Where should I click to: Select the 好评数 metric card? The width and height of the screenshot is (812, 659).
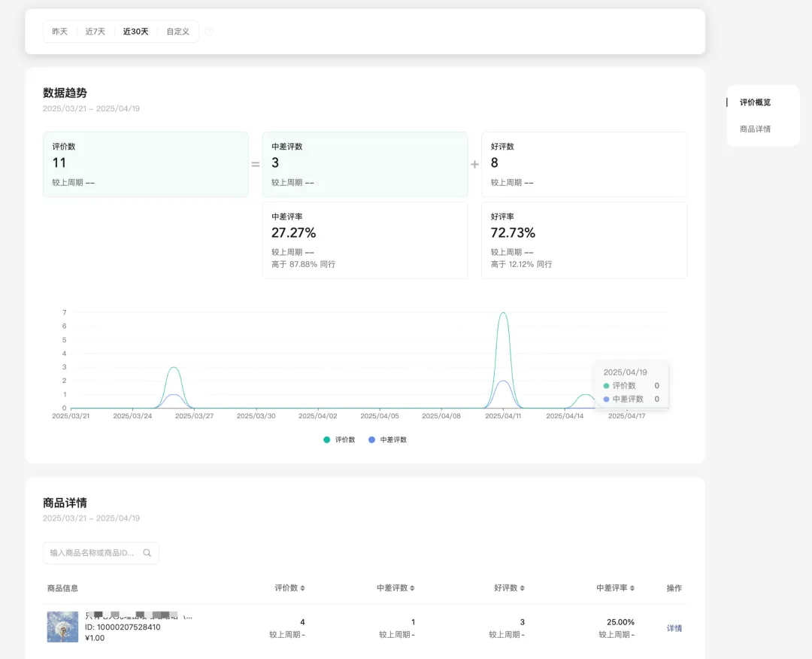(x=584, y=164)
